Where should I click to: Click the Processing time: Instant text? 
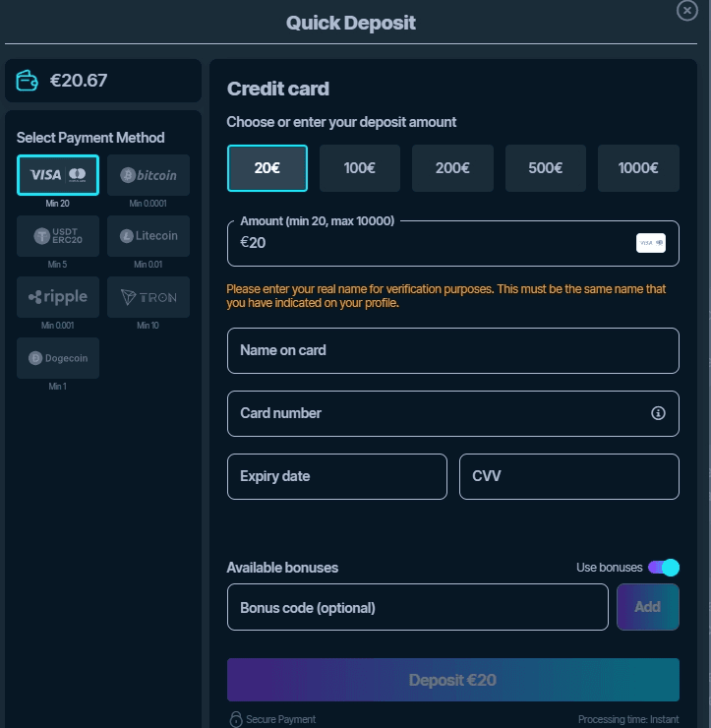[628, 720]
